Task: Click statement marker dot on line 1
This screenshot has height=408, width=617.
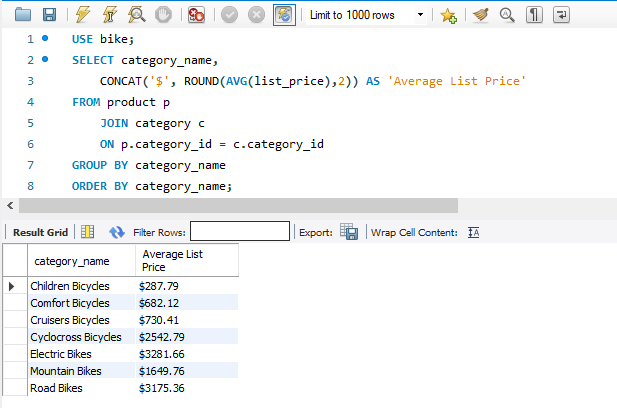Action: click(x=45, y=38)
